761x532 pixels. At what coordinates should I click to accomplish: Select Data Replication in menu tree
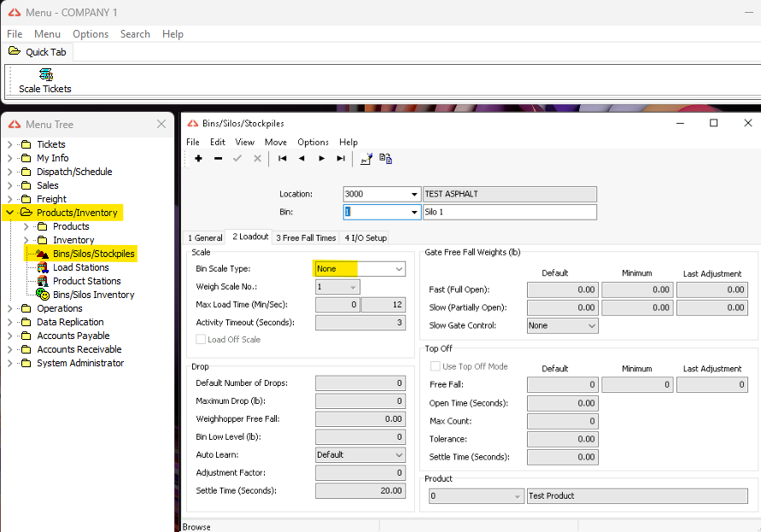pyautogui.click(x=70, y=322)
